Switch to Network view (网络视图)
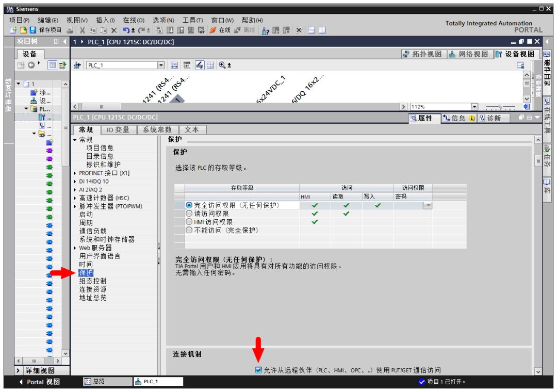Screen dimensions: 557x392 point(468,54)
